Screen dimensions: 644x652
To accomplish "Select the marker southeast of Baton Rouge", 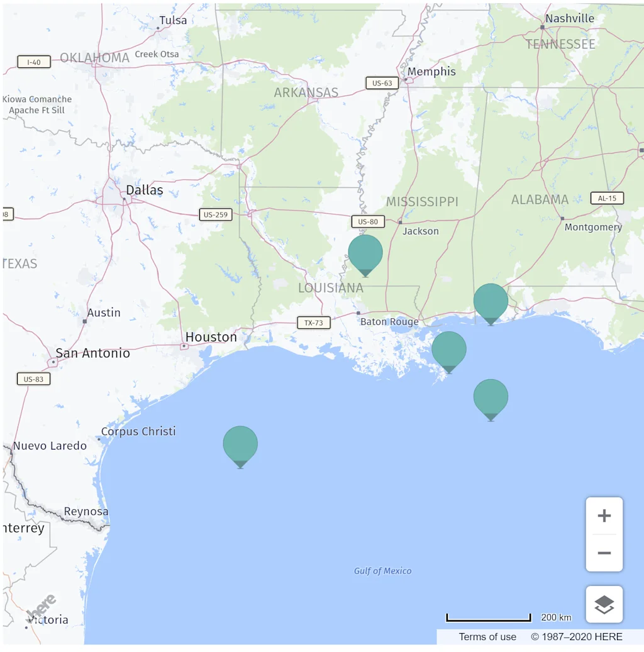I will [x=449, y=352].
